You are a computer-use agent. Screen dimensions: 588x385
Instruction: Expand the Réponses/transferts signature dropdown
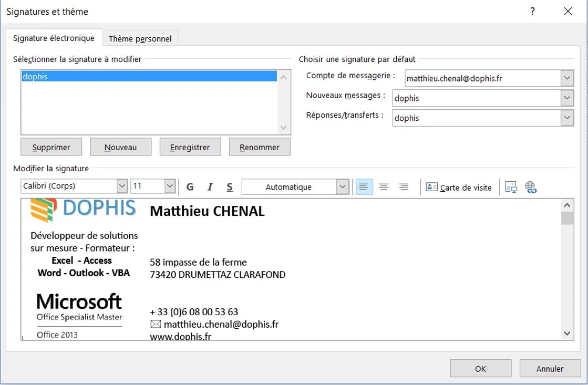click(567, 118)
